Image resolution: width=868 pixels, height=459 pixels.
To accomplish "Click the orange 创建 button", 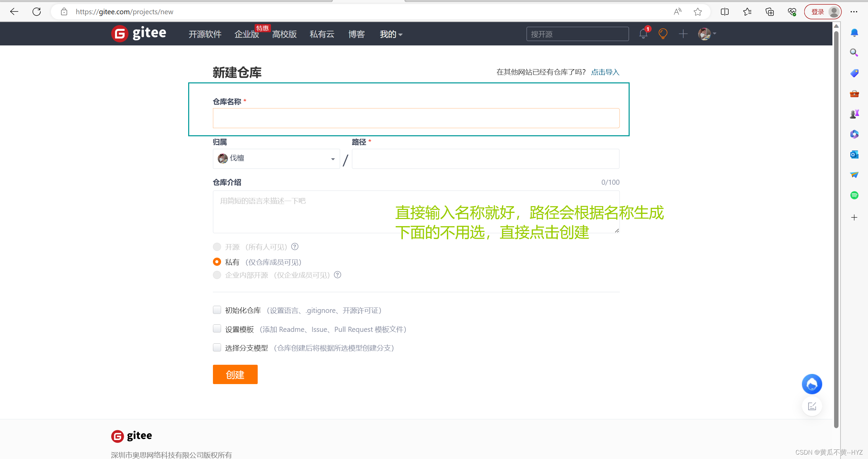I will point(235,375).
